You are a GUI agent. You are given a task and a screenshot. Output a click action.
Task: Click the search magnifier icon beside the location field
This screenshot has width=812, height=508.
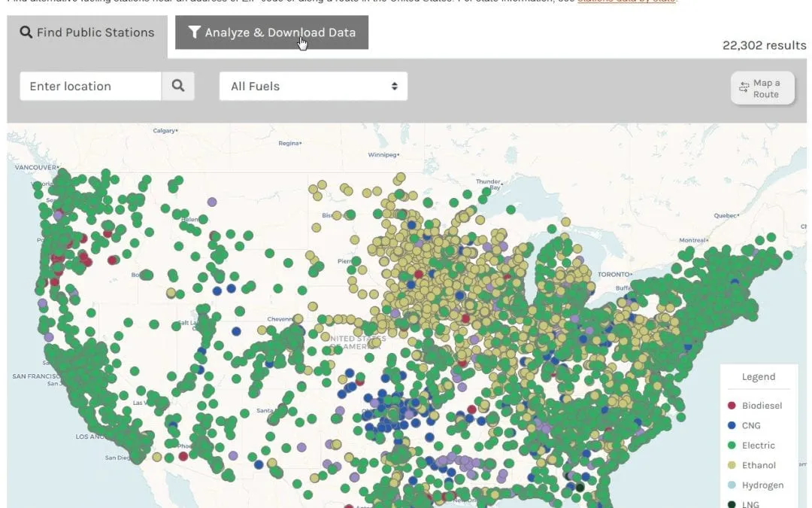click(178, 86)
